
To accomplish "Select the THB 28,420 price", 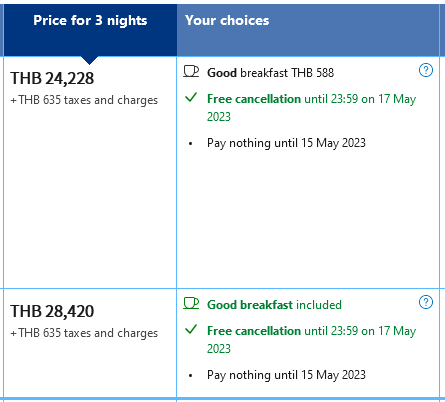I will [52, 311].
